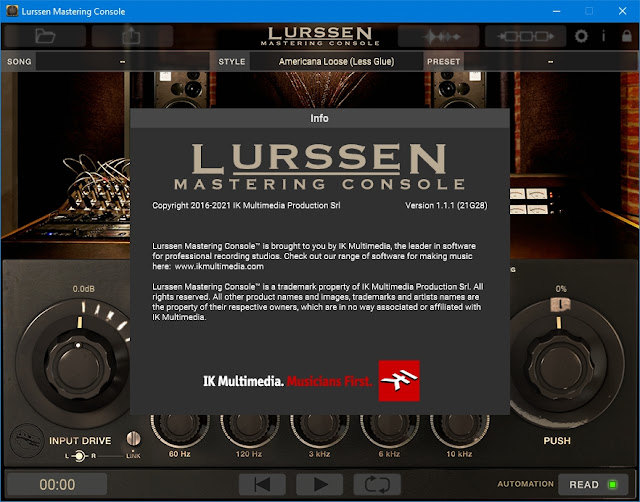Click the www.ikmultimedia.com link

coord(219,267)
